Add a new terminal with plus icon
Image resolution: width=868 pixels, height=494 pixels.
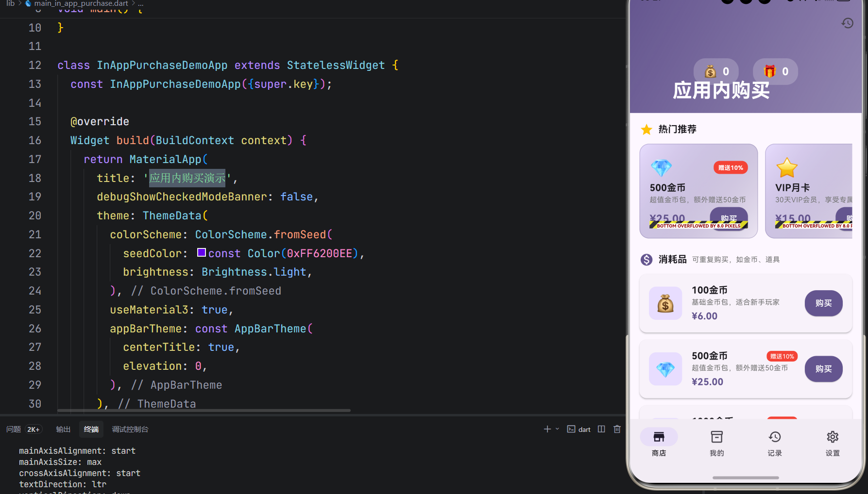[547, 429]
